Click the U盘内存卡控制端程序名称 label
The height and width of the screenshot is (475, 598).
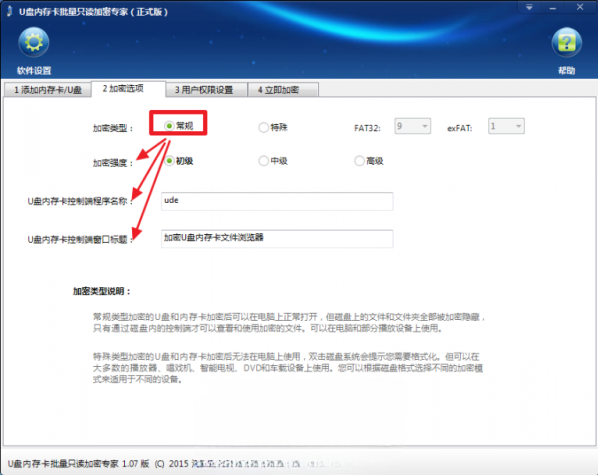tap(80, 201)
